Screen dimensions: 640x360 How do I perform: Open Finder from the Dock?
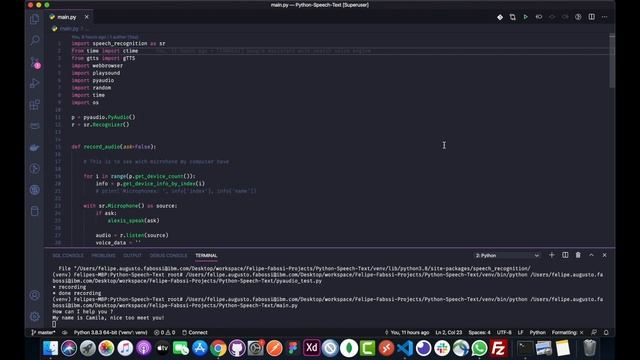click(x=50, y=348)
